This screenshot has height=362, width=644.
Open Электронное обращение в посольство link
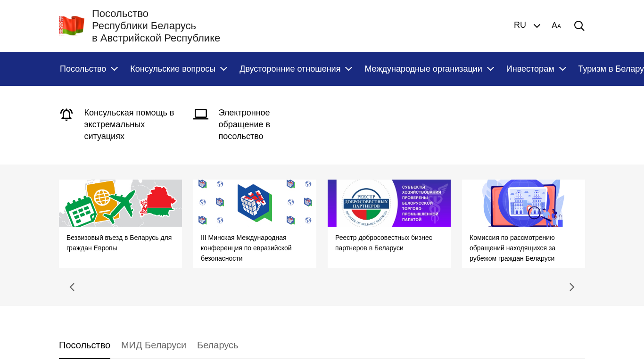(244, 124)
